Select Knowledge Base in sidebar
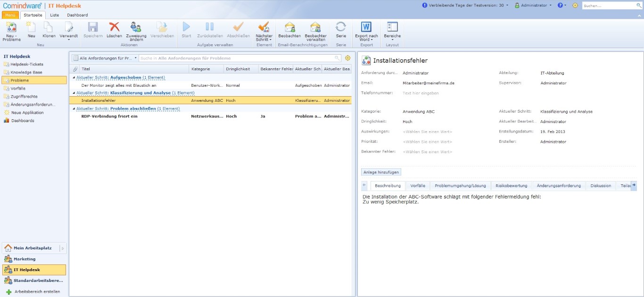 (x=26, y=72)
